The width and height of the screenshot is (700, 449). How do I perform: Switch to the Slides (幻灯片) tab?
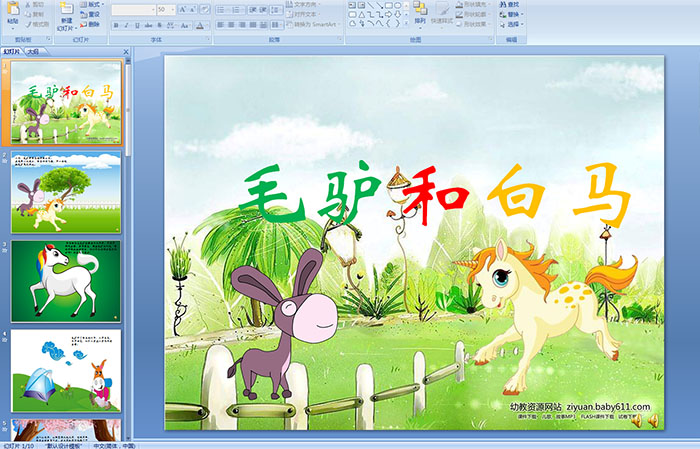tap(11, 50)
